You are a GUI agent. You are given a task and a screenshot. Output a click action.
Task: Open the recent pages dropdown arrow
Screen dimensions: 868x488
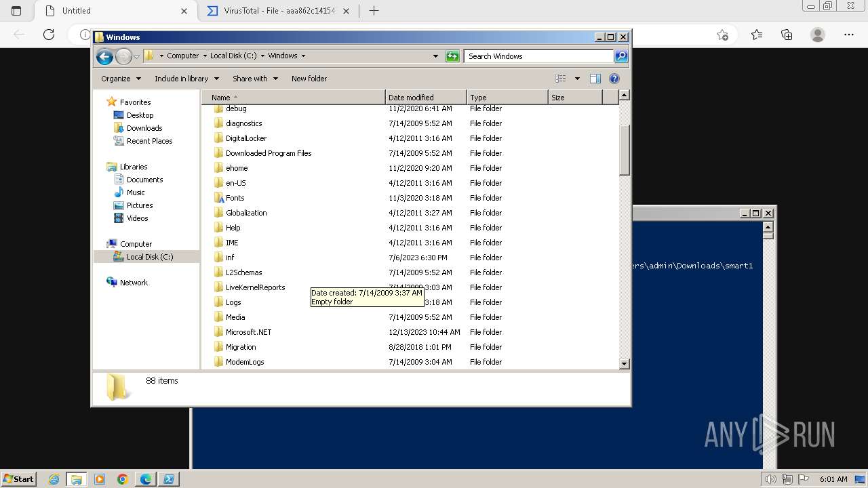136,56
